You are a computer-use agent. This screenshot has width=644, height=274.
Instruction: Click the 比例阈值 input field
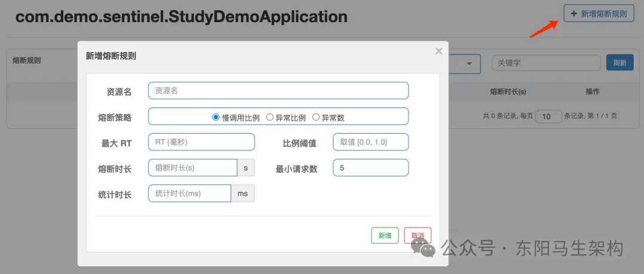coord(370,142)
